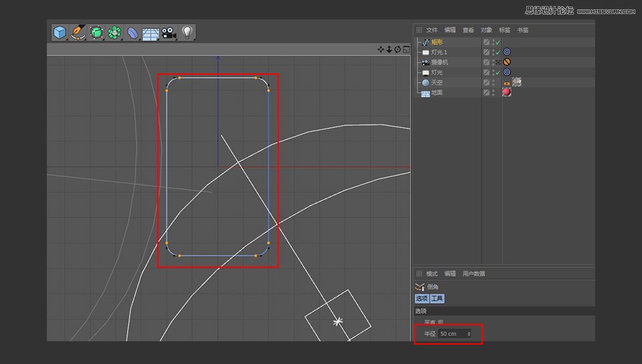Select the 天空 object name
The height and width of the screenshot is (364, 642).
pyautogui.click(x=437, y=83)
